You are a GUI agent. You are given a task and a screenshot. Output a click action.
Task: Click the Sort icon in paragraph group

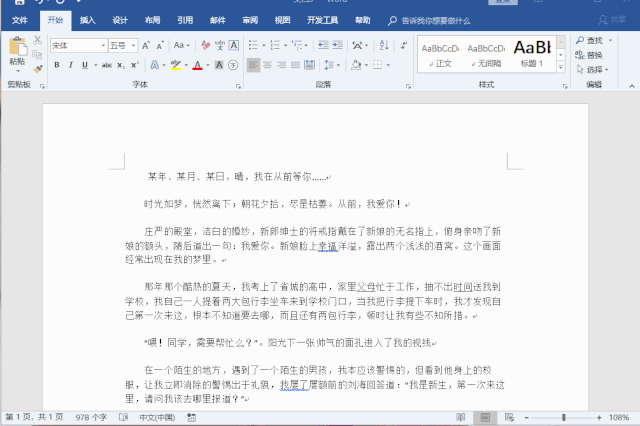tap(384, 45)
